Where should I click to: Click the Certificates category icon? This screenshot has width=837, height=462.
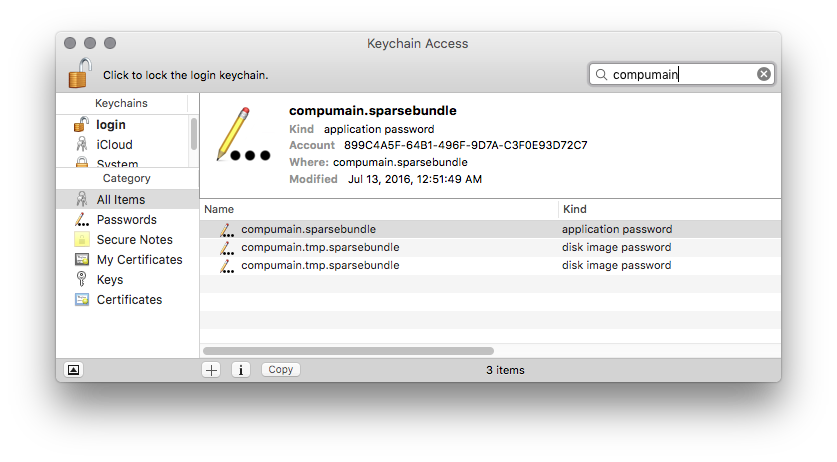[x=82, y=300]
